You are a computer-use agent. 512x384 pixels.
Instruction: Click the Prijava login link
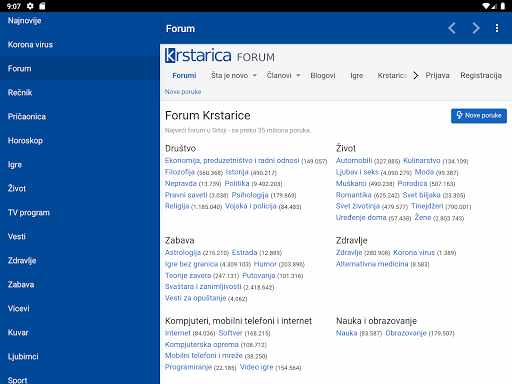pyautogui.click(x=437, y=76)
